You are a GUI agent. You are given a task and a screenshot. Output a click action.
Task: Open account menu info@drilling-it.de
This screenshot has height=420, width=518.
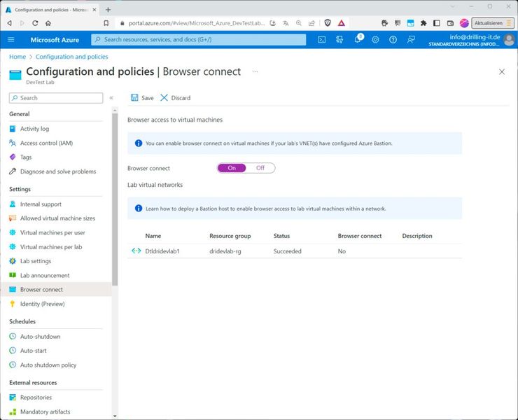coord(471,40)
